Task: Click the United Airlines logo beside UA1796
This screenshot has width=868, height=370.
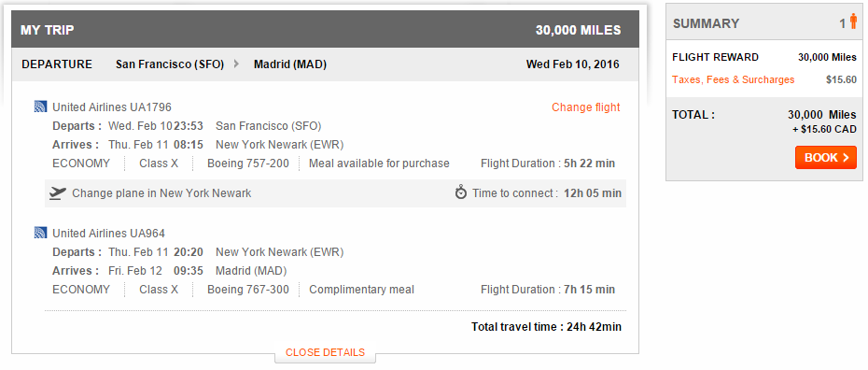Action: coord(40,107)
